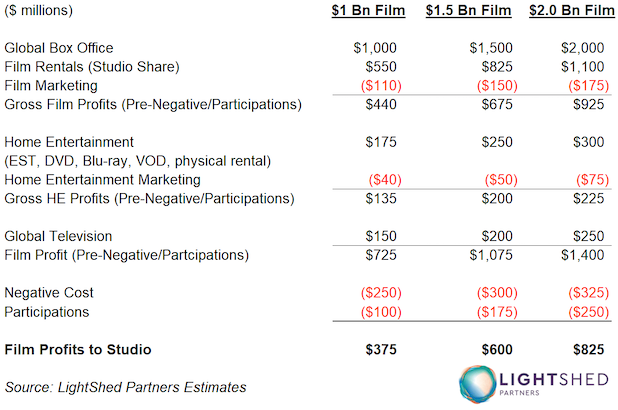The width and height of the screenshot is (618, 410).
Task: Click the "Negative Cost" row label
Action: [49, 293]
